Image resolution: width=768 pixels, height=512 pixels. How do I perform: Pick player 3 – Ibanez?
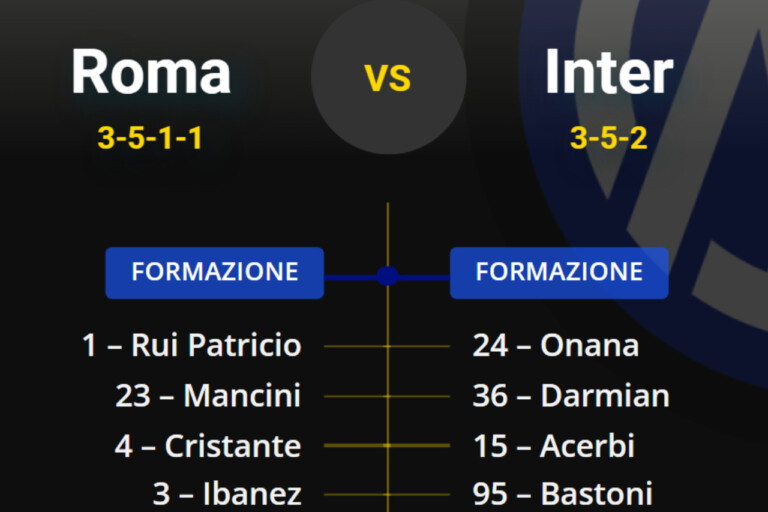[x=227, y=493]
